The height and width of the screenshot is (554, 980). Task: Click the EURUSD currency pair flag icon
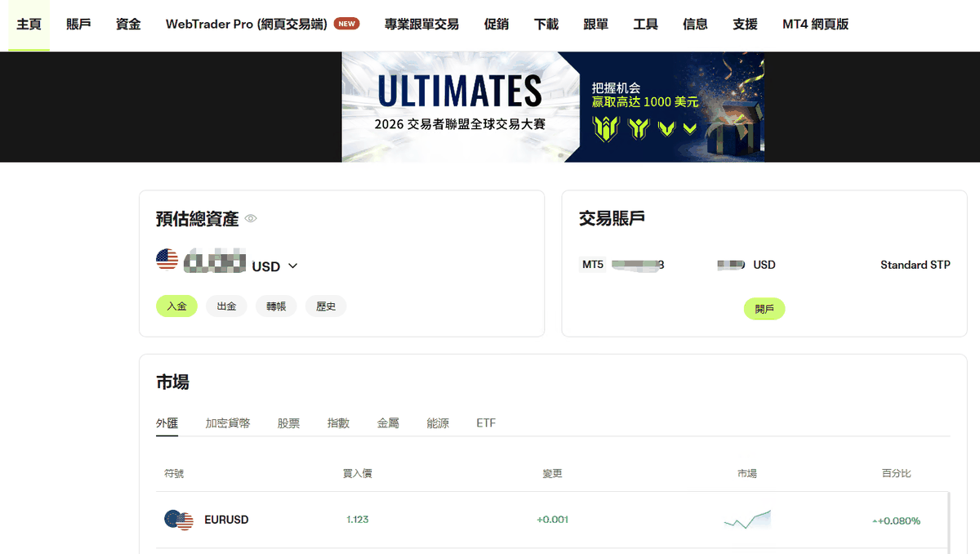tap(179, 520)
